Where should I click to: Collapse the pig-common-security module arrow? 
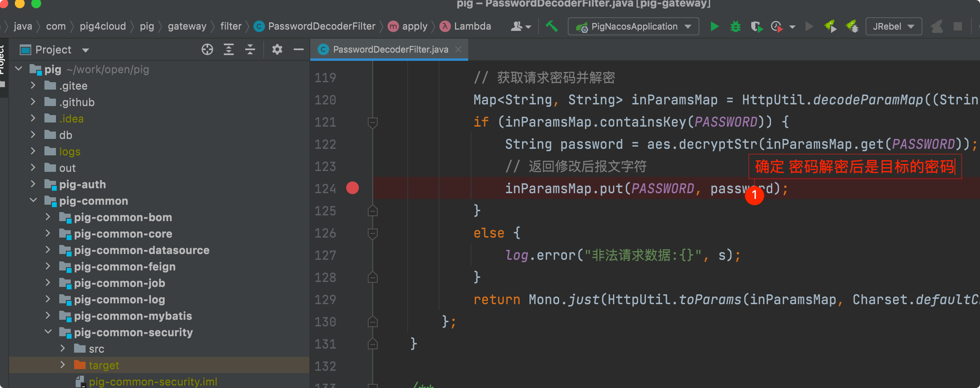click(x=48, y=332)
